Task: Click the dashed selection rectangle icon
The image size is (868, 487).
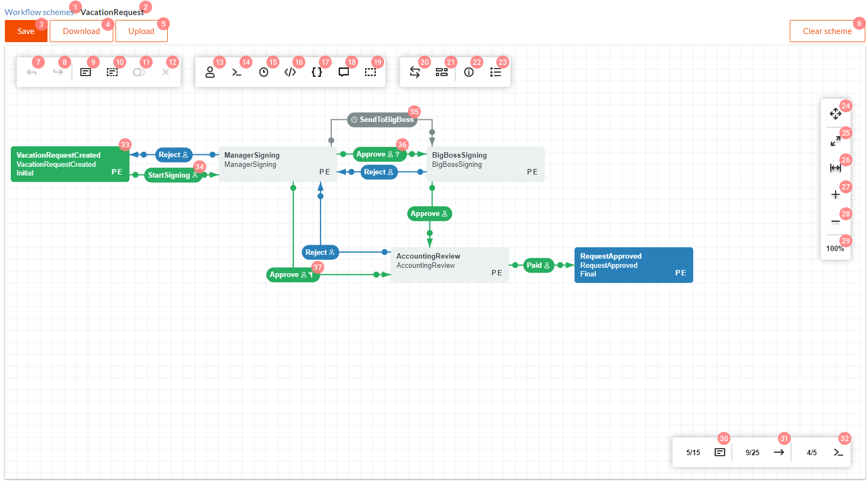Action: 370,72
